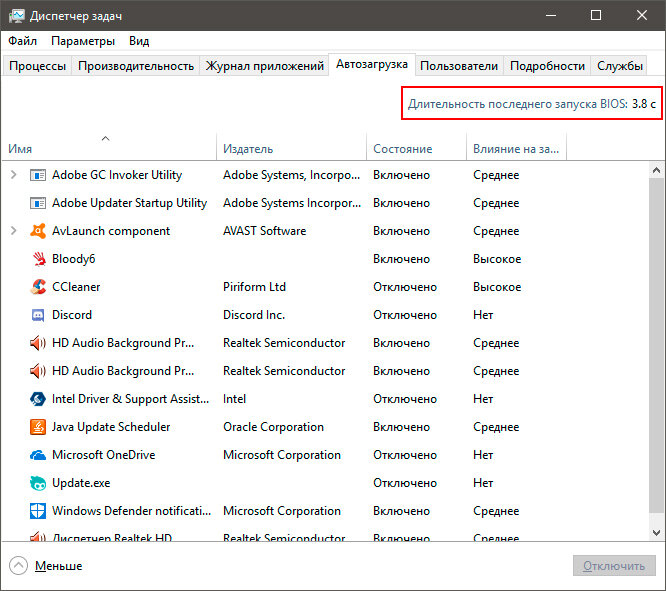This screenshot has width=666, height=591.
Task: Switch to the Службы tab
Action: click(x=619, y=66)
